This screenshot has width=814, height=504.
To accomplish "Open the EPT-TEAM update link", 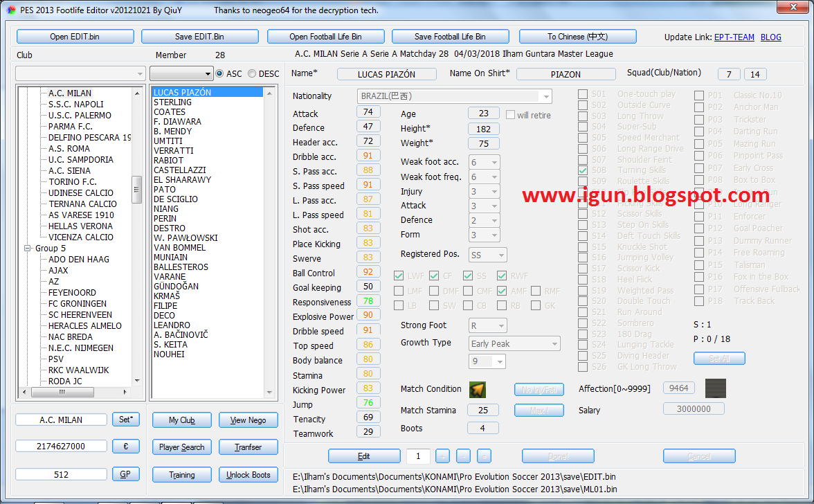I will coord(734,37).
